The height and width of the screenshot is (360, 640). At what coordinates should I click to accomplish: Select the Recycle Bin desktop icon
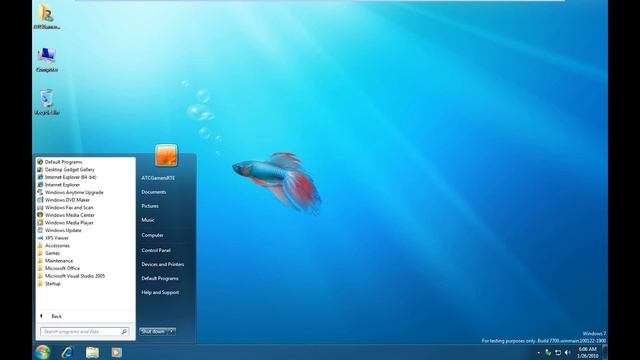point(47,102)
